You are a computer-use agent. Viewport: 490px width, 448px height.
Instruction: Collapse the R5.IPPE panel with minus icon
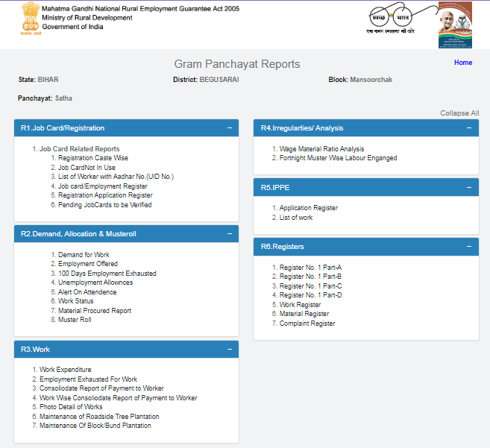[469, 187]
